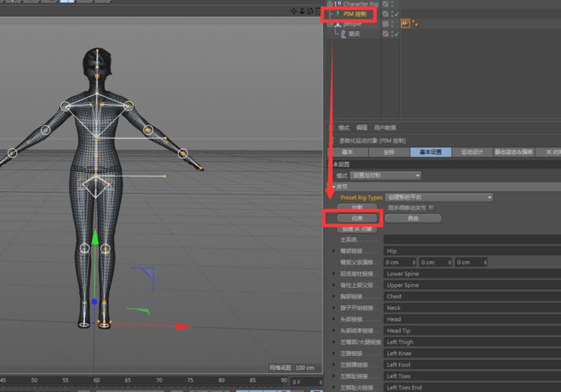This screenshot has width=561, height=392.
Task: Enable the 用手柄移动关节 checkbox
Action: tap(432, 208)
